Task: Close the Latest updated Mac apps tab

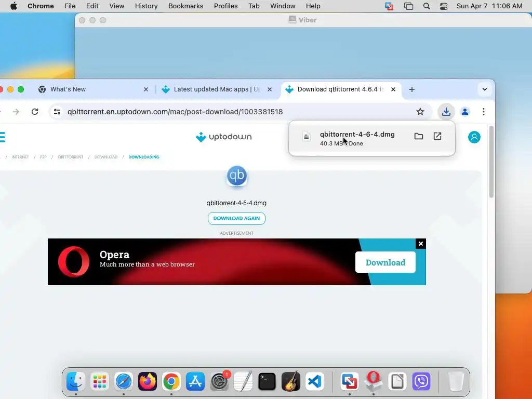Action: [x=270, y=89]
